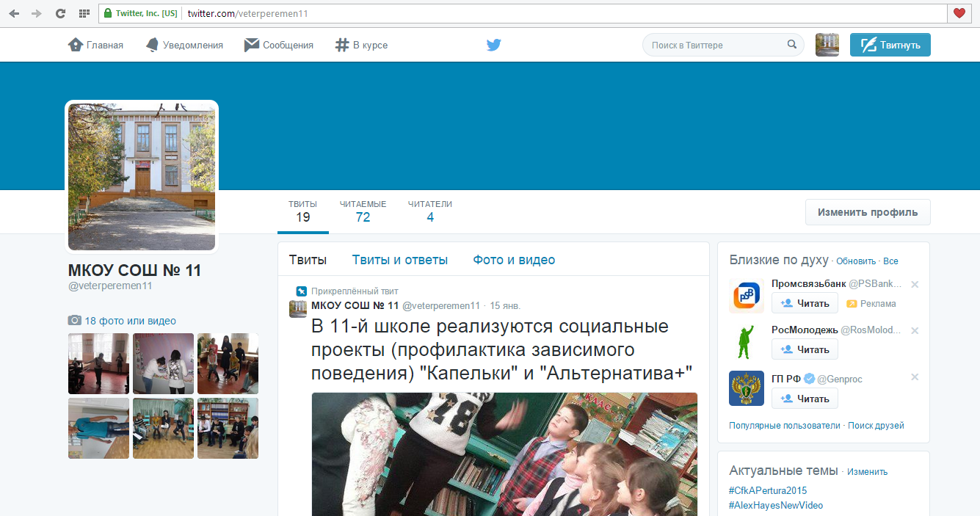Open Промсвязьбанк account name
This screenshot has width=980, height=516.
pyautogui.click(x=809, y=283)
